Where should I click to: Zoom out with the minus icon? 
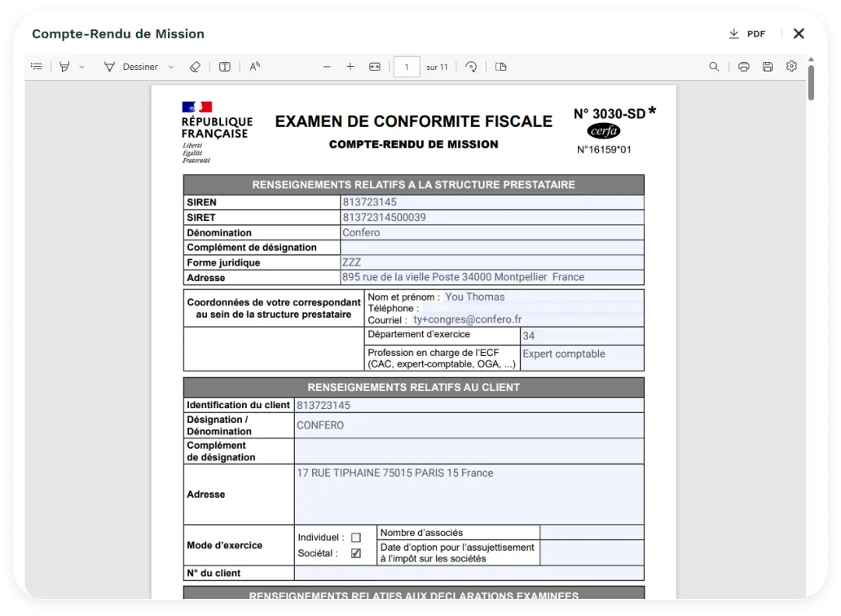click(327, 67)
